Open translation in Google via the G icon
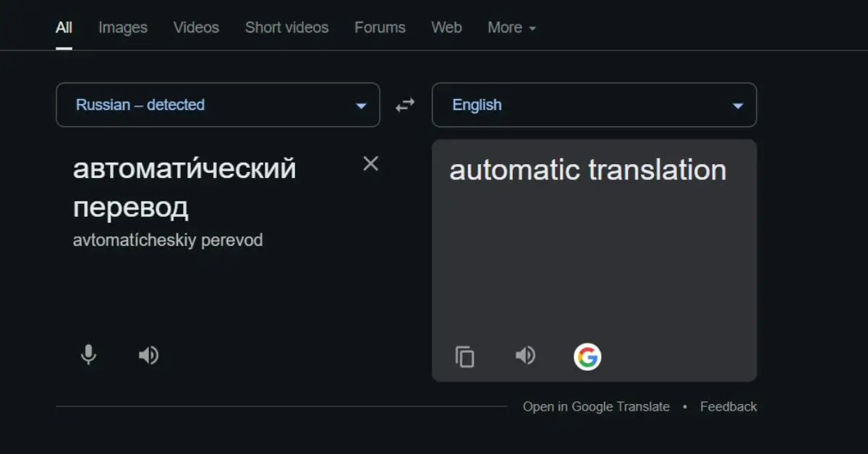Screen dimensions: 868x454 588,356
